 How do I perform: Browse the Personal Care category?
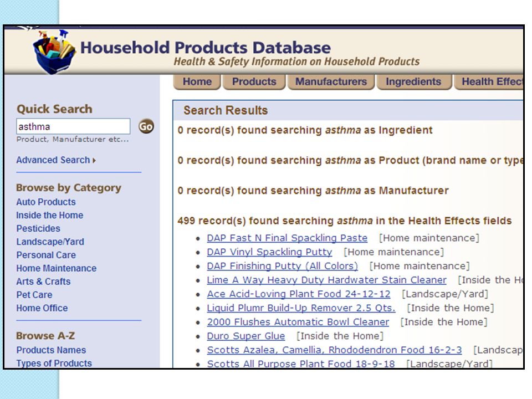coord(46,255)
